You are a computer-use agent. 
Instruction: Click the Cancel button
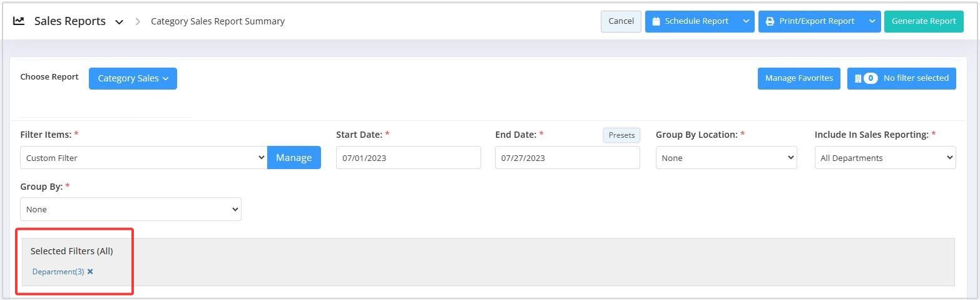[621, 21]
